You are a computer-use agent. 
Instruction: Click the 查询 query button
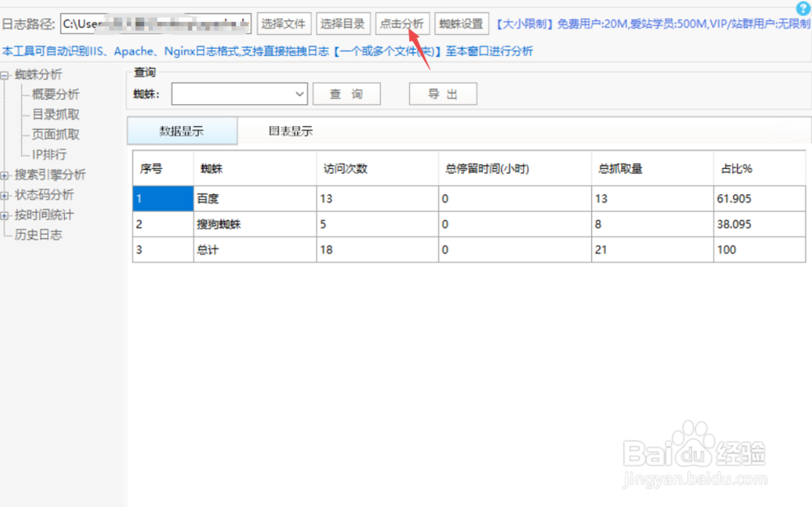click(347, 93)
